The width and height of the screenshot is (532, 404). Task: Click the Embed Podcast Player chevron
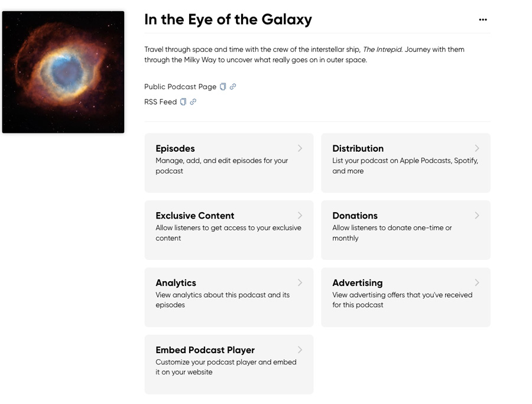coord(300,350)
